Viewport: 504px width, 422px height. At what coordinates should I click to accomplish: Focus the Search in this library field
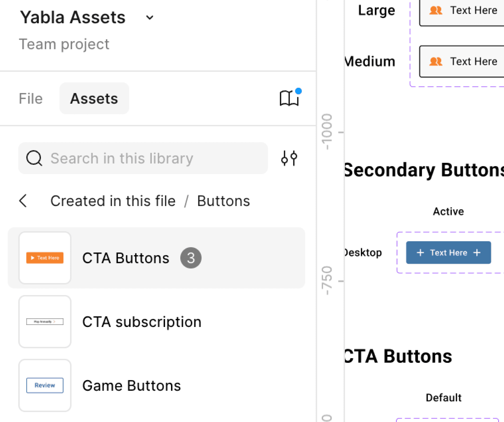pyautogui.click(x=143, y=158)
